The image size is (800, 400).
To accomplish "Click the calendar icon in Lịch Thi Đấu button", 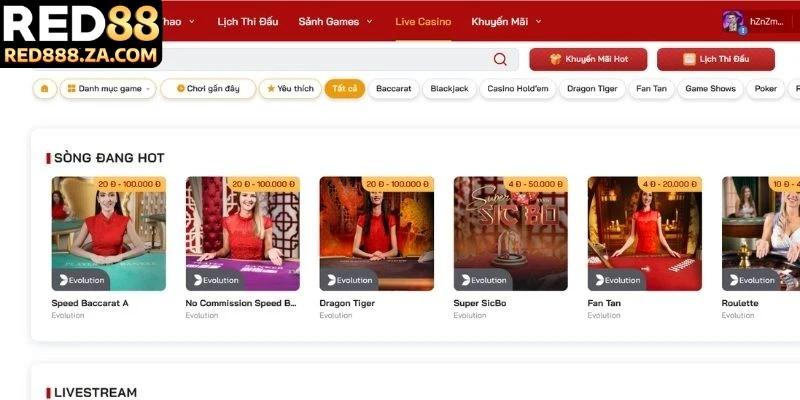I will pyautogui.click(x=689, y=59).
